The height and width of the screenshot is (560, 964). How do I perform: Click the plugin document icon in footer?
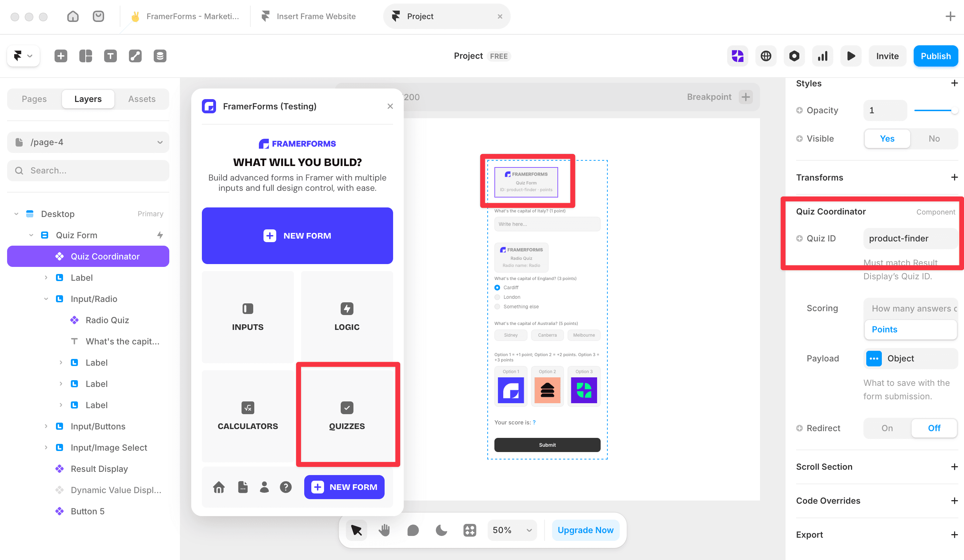pyautogui.click(x=243, y=487)
